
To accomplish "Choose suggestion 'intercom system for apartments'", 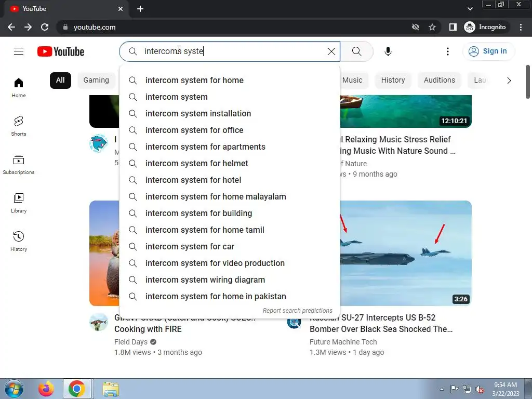I will click(229, 147).
